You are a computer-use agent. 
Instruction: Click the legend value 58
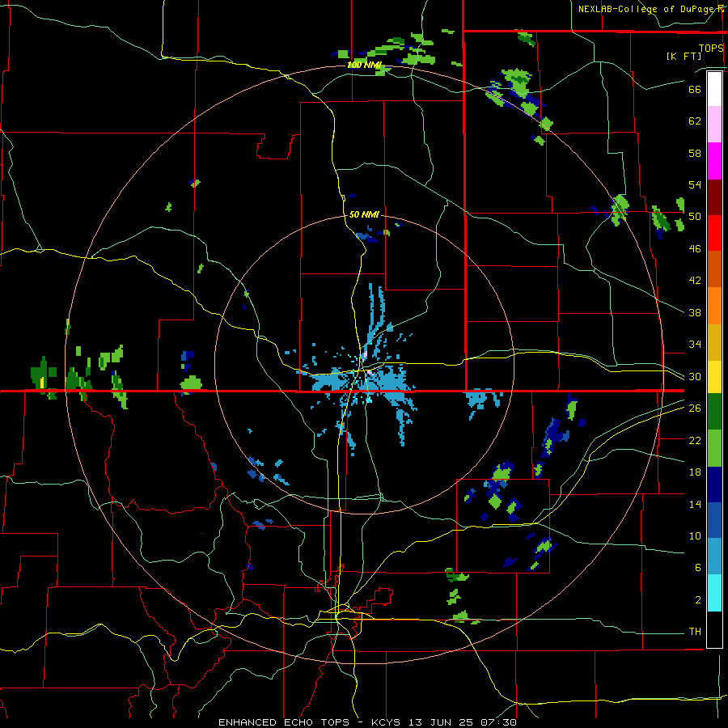pyautogui.click(x=695, y=153)
